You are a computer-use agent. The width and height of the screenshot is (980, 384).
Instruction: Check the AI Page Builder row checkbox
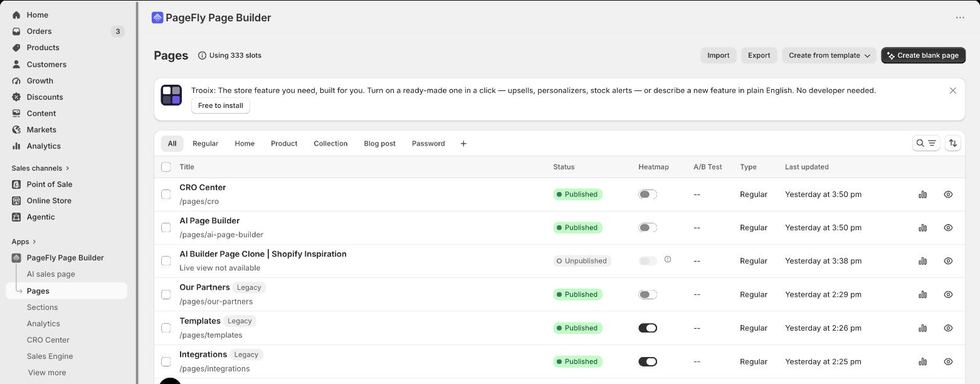tap(166, 228)
